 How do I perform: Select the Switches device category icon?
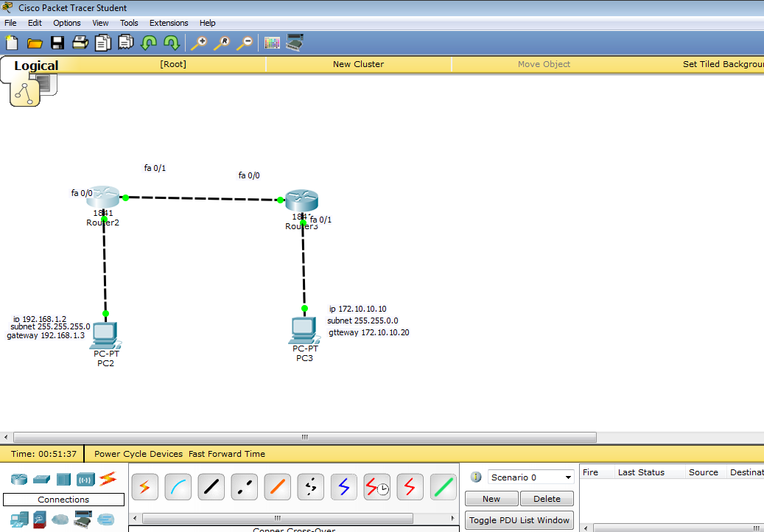41,480
